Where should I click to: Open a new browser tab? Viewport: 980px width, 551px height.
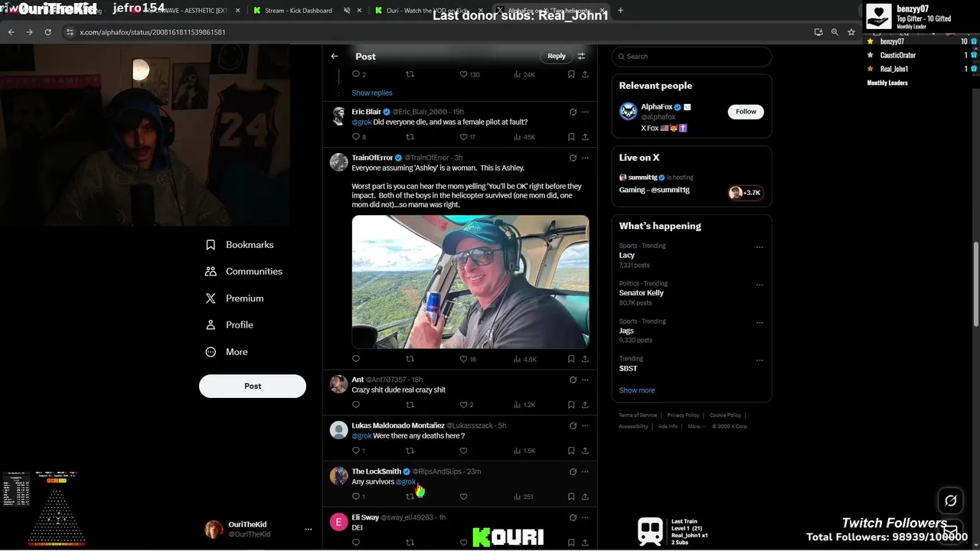coord(620,11)
